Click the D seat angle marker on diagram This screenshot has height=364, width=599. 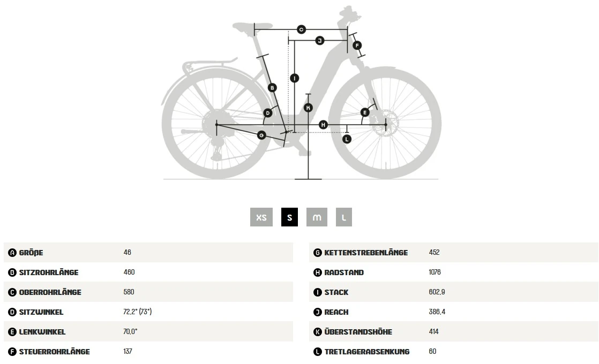[268, 113]
